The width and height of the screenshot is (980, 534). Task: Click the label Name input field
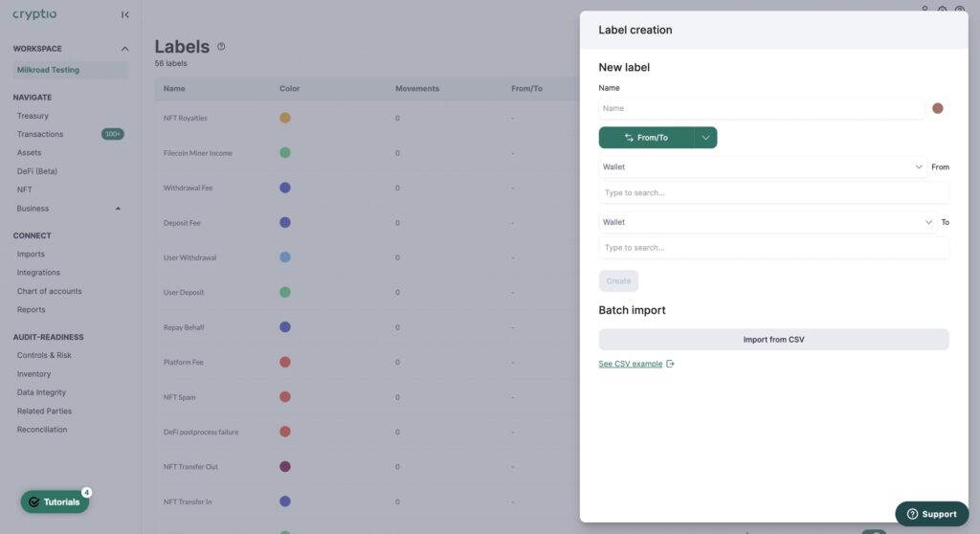point(762,108)
